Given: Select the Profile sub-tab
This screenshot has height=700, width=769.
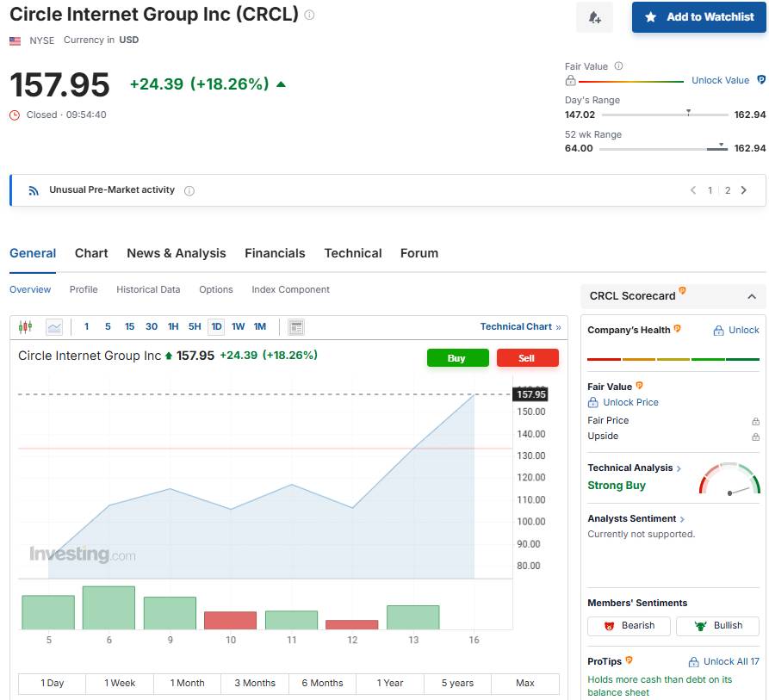Looking at the screenshot, I should point(84,289).
